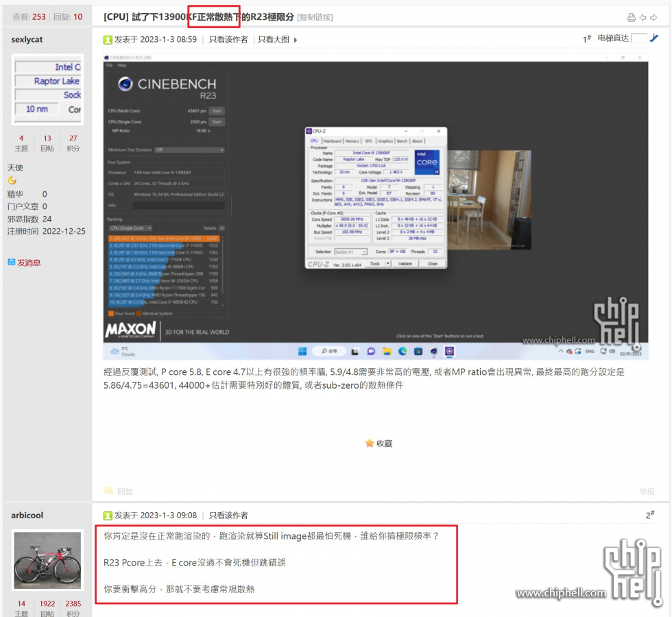Start the CPU (Multi Core) test
The width and height of the screenshot is (672, 617).
(217, 111)
